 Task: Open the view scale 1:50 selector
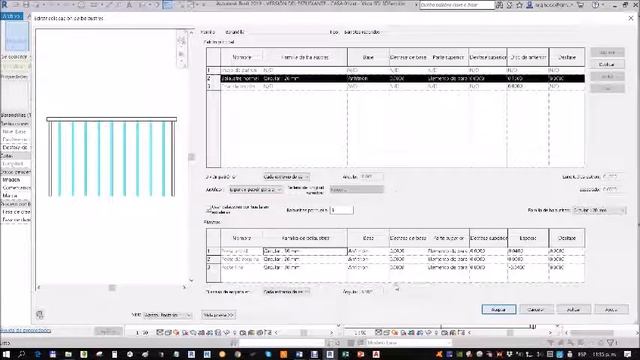(x=142, y=333)
